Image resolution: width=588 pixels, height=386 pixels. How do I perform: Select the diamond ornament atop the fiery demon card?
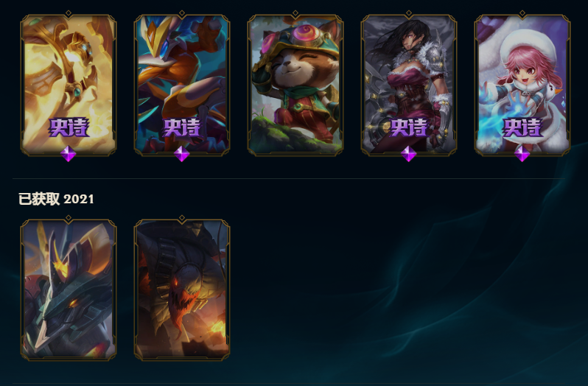click(x=182, y=218)
